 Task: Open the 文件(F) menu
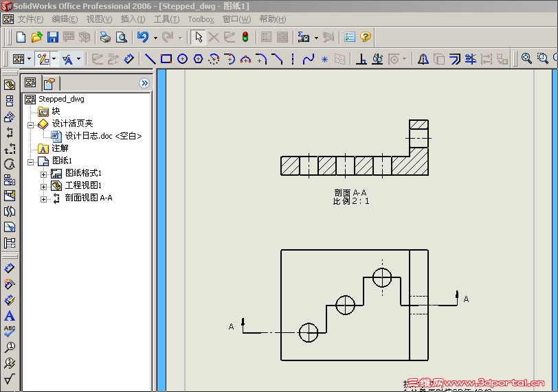click(31, 19)
